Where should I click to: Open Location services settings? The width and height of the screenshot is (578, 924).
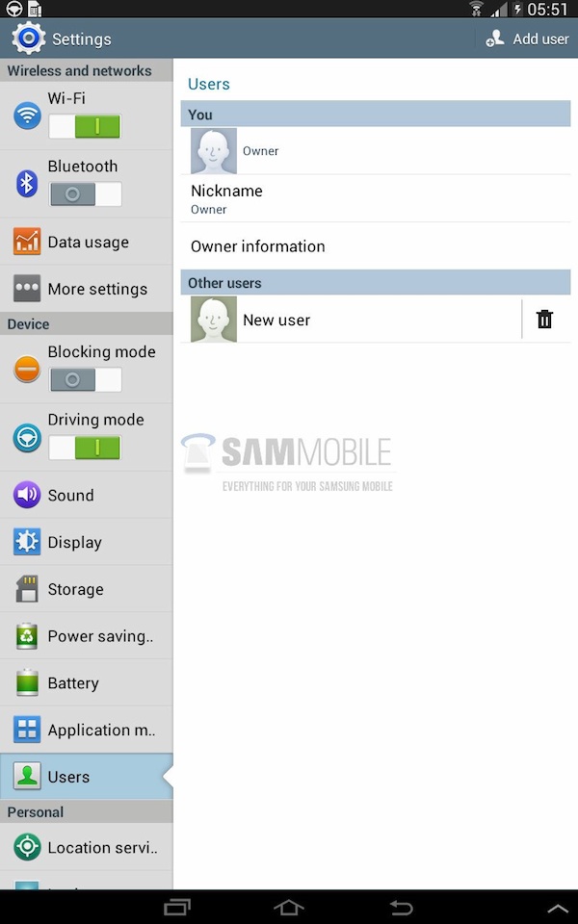click(x=87, y=847)
